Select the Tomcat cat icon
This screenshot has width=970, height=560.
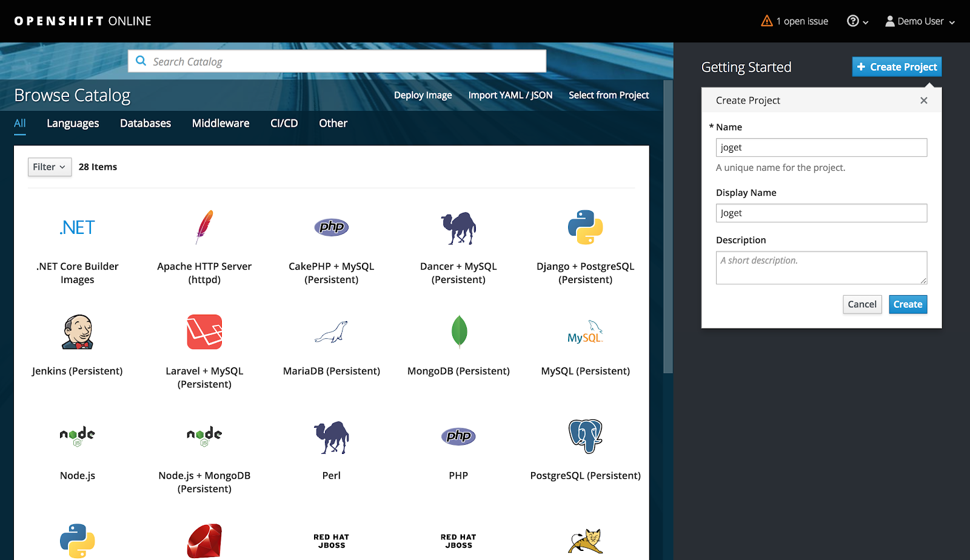click(x=586, y=541)
